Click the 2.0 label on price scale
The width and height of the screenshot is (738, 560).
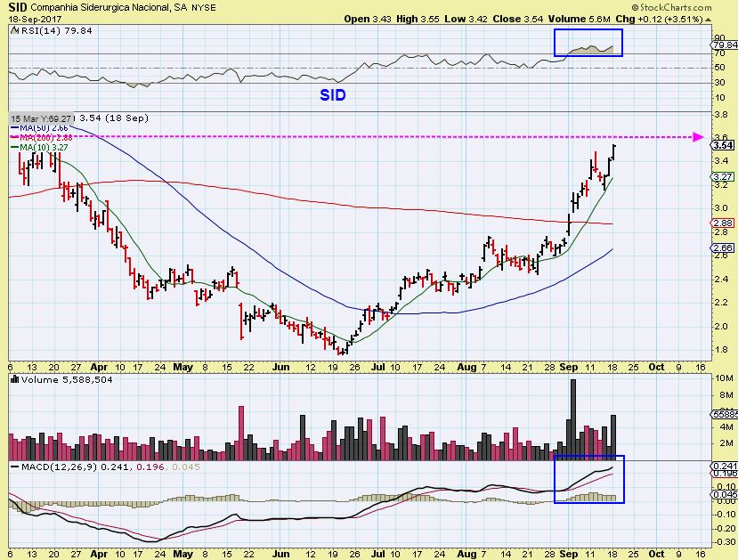(x=720, y=326)
